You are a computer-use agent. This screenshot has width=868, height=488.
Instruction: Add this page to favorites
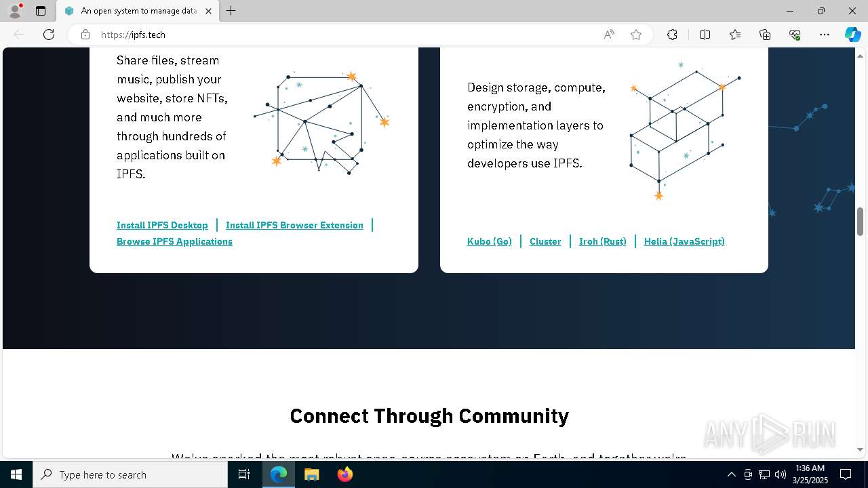(636, 35)
